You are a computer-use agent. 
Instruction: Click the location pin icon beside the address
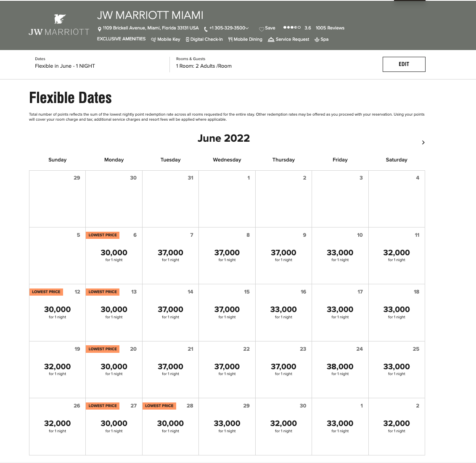tap(99, 29)
